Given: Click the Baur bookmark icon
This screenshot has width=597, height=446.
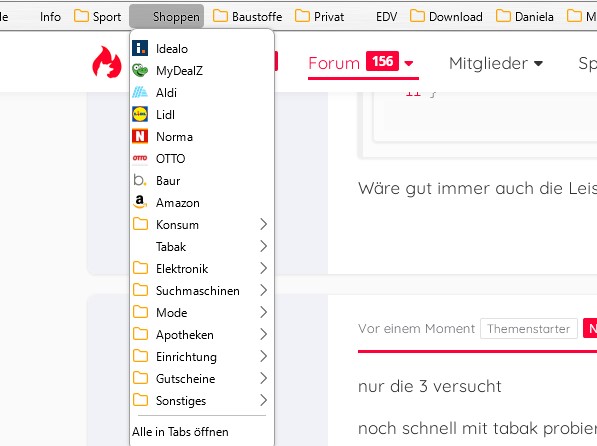Looking at the screenshot, I should pyautogui.click(x=140, y=180).
